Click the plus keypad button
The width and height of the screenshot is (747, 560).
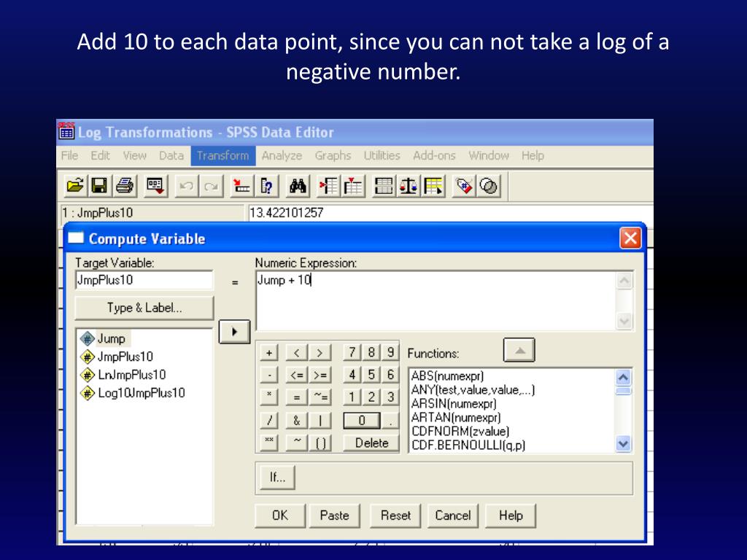point(269,353)
